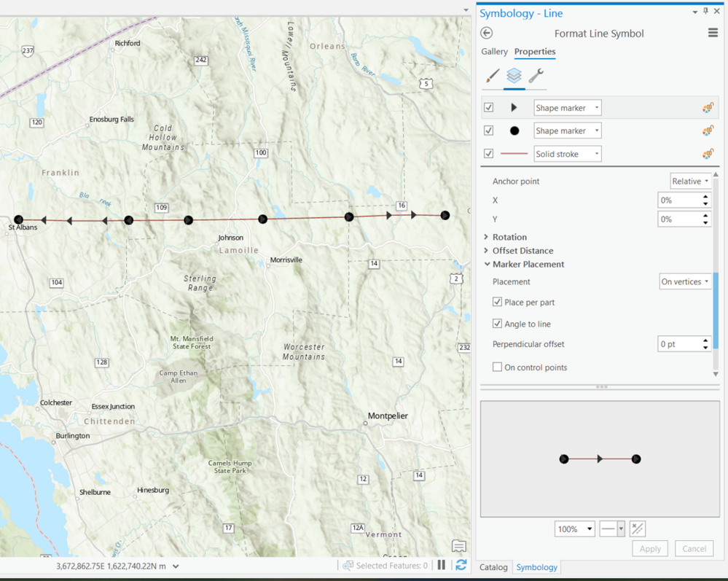Select the Symbol brush tab icon

point(492,76)
